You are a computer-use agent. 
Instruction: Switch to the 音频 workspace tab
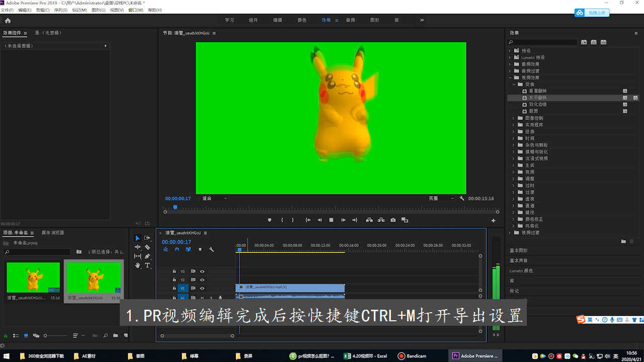pos(350,20)
